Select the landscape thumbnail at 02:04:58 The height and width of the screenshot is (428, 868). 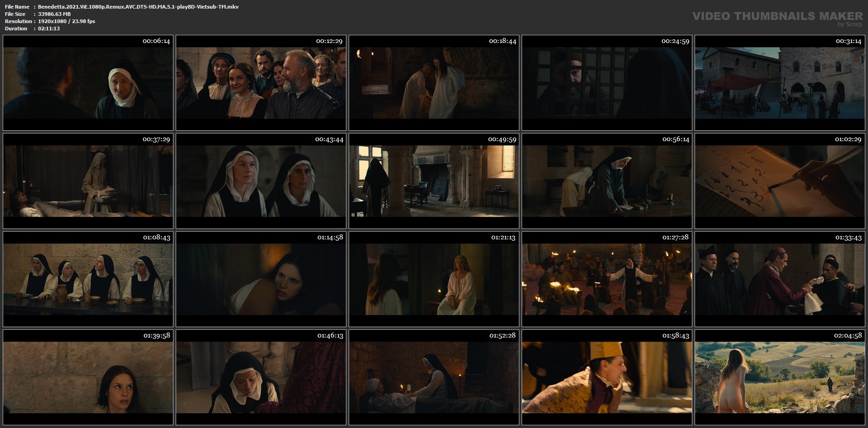[x=780, y=377]
